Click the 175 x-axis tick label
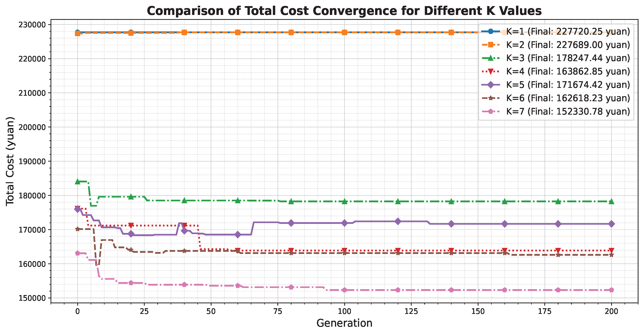 (x=545, y=311)
